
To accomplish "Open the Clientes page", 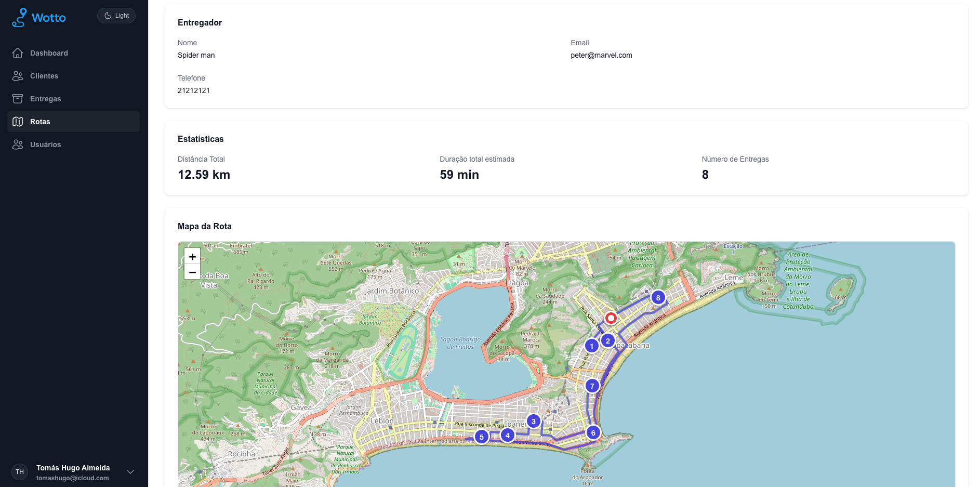I will click(44, 76).
